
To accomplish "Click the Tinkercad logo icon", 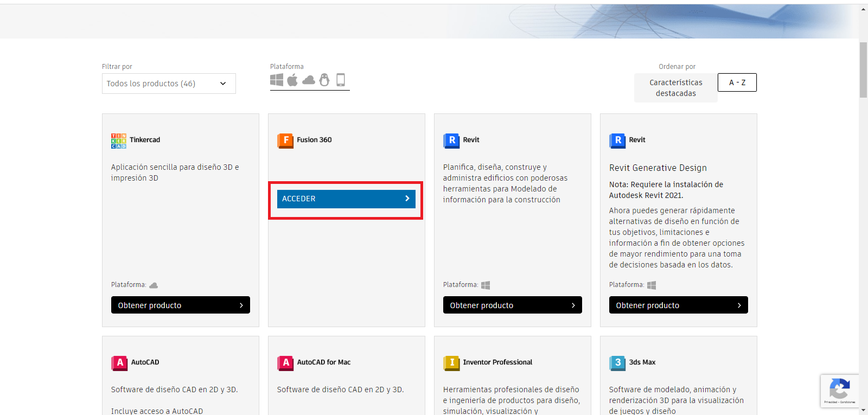I will coord(119,141).
